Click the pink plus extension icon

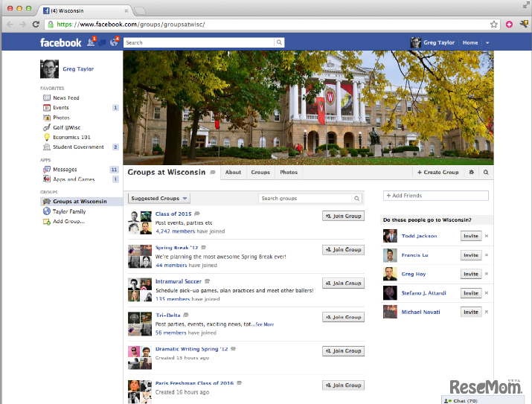tap(509, 25)
